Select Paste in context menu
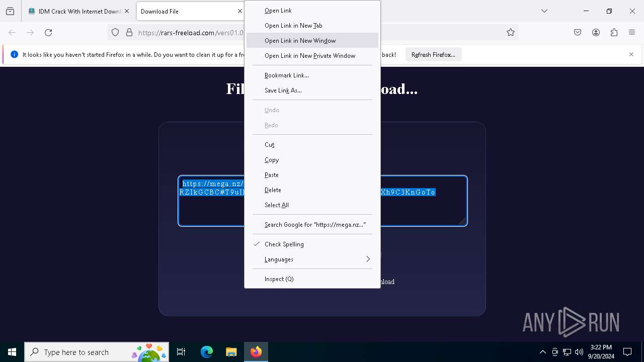The image size is (644, 362). (x=312, y=175)
